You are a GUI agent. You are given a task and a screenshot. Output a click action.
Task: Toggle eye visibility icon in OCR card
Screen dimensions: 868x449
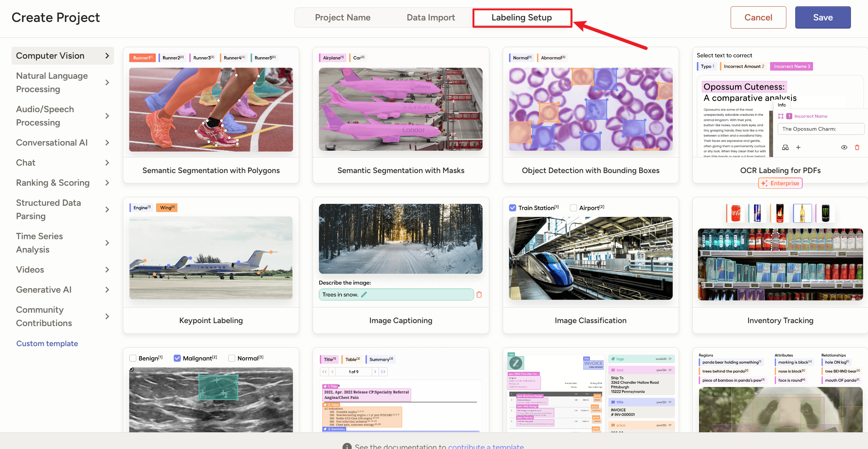pyautogui.click(x=844, y=147)
